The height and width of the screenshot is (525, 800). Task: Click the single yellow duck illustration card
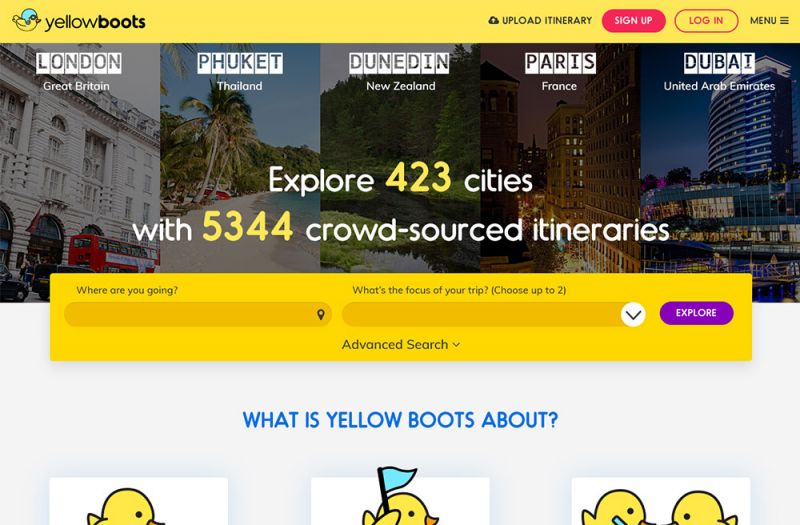click(x=138, y=502)
